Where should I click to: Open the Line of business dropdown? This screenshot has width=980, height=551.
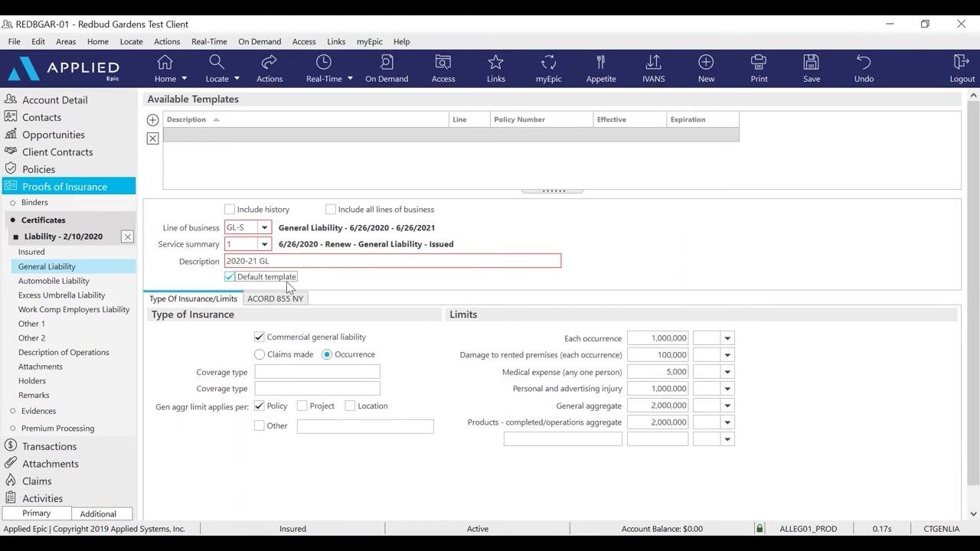coord(264,227)
